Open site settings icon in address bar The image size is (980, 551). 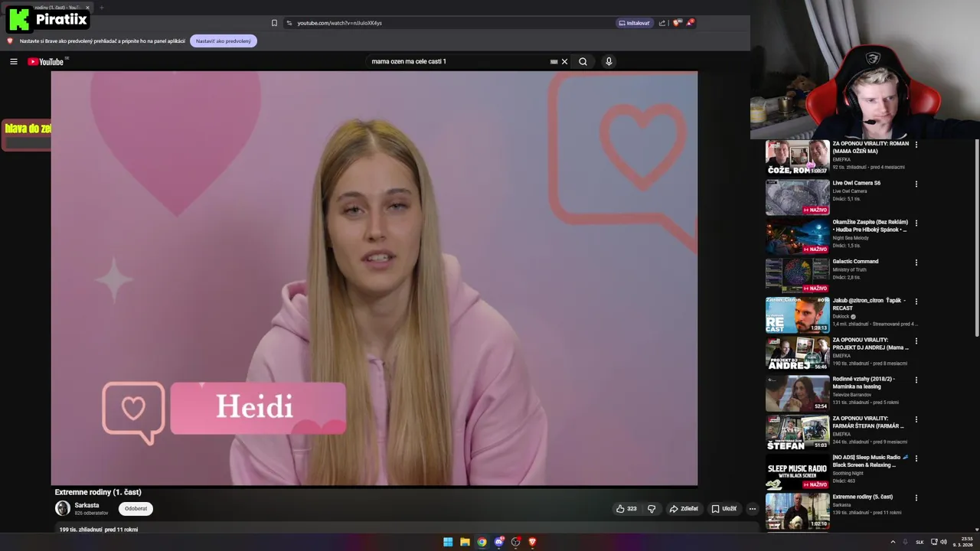click(289, 23)
